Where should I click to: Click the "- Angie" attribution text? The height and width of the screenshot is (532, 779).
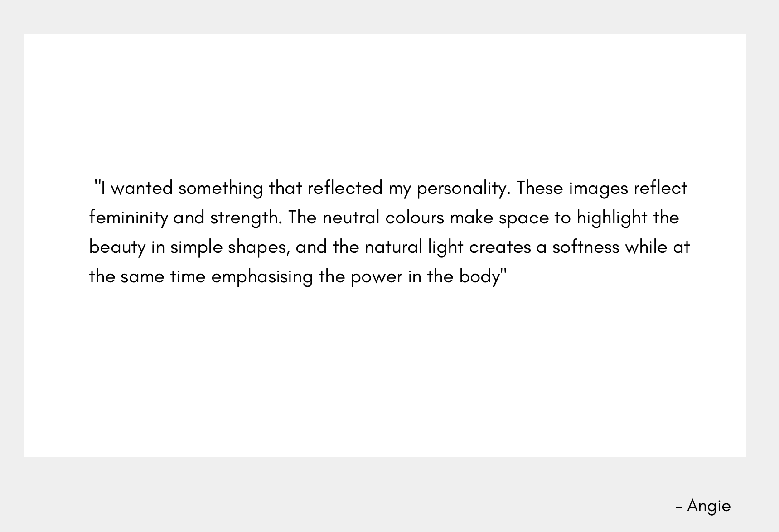pyautogui.click(x=703, y=506)
